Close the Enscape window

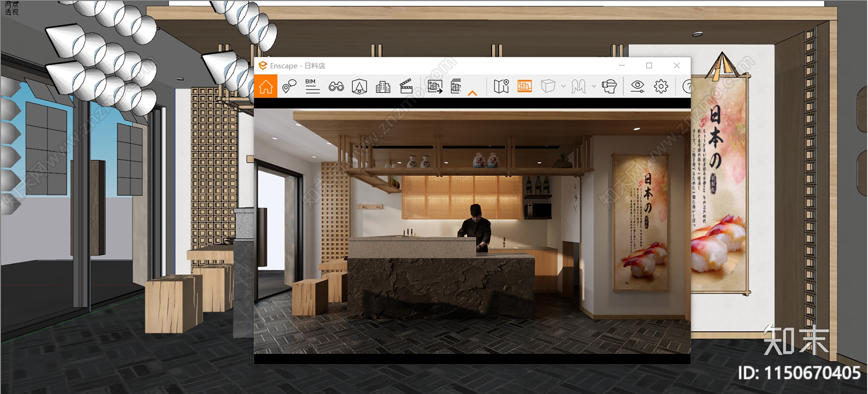point(676,66)
